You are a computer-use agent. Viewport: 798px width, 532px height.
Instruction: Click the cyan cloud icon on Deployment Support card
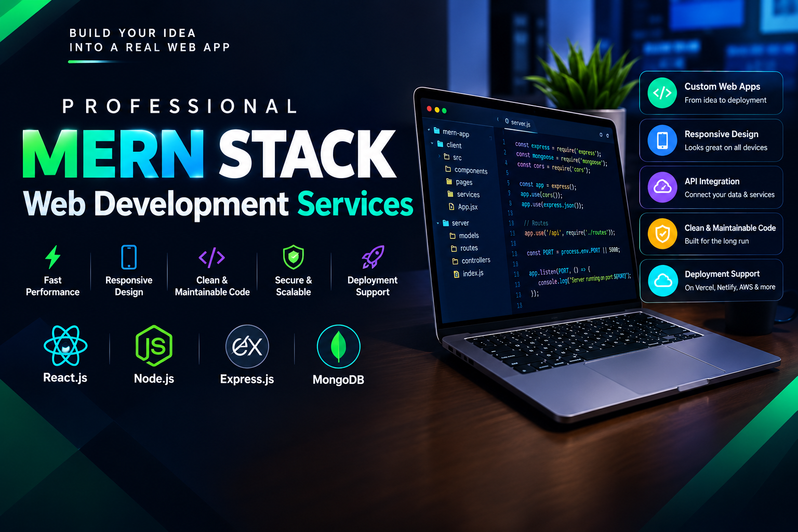click(662, 281)
